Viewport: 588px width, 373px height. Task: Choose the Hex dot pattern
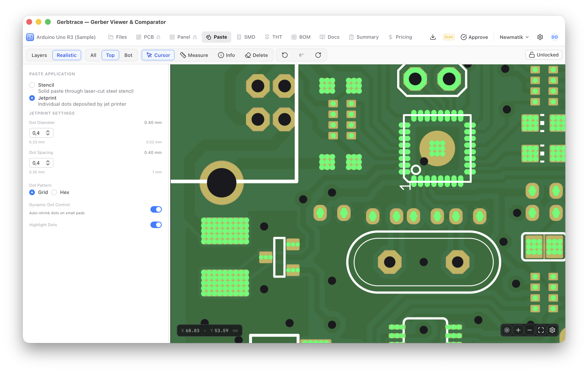54,192
